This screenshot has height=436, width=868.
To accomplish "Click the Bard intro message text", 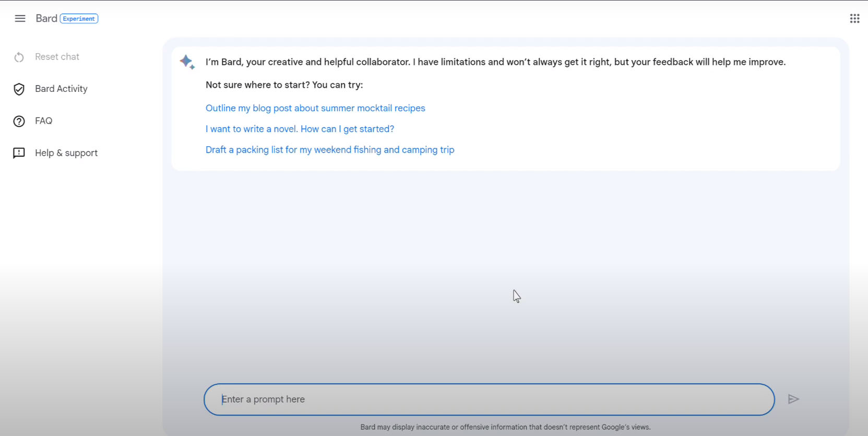I will point(495,62).
